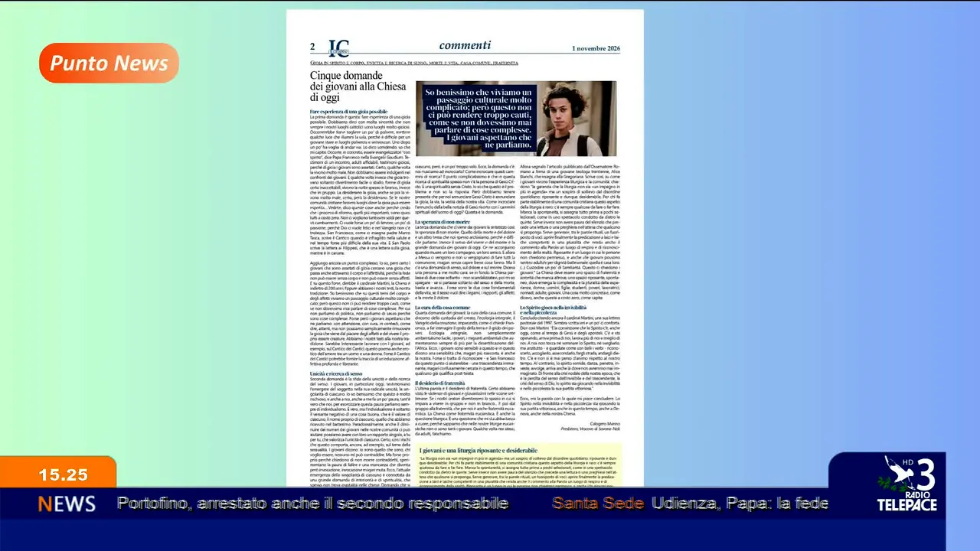This screenshot has width=980, height=551.
Task: Click the 15.25 clock display
Action: coord(64,475)
